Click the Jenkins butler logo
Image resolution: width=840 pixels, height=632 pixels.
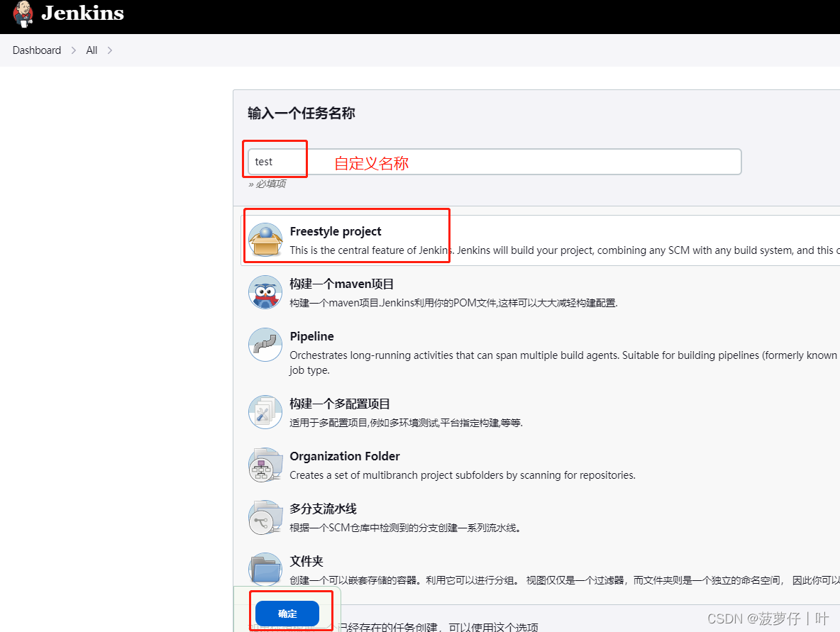coord(23,14)
